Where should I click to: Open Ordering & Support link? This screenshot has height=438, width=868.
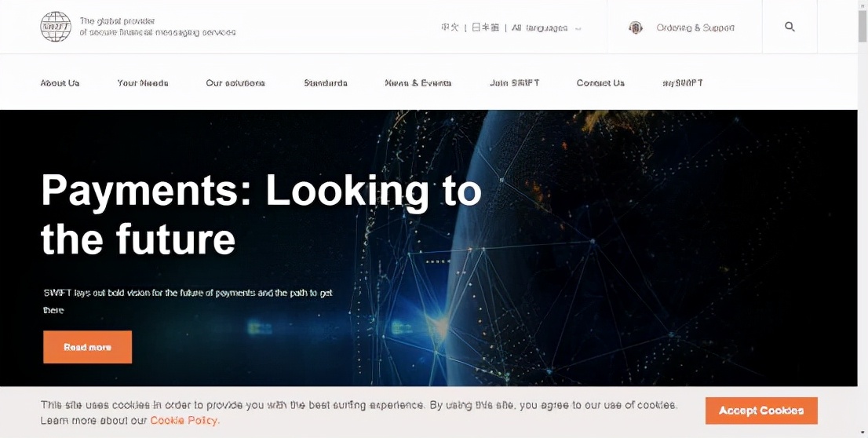pyautogui.click(x=695, y=27)
